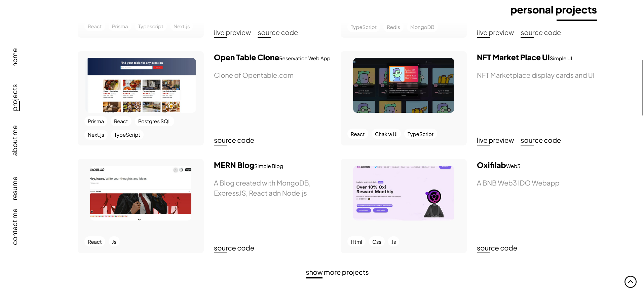
Task: Navigate to contact me
Action: tap(15, 227)
